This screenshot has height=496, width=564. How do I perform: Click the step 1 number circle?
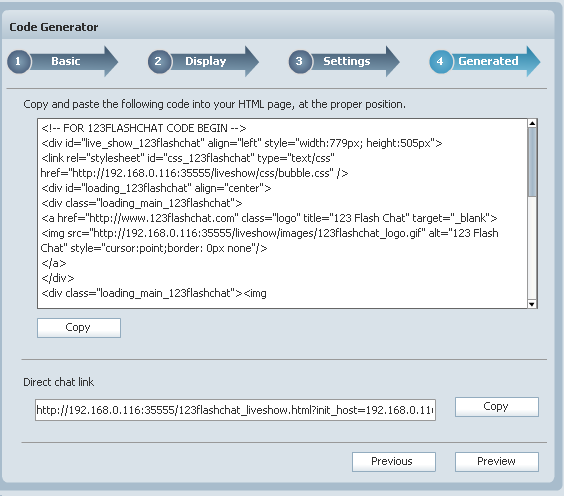pos(18,62)
